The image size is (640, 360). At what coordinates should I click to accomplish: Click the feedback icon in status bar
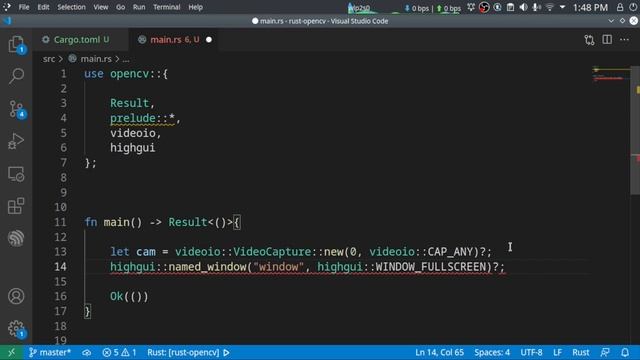pos(605,352)
